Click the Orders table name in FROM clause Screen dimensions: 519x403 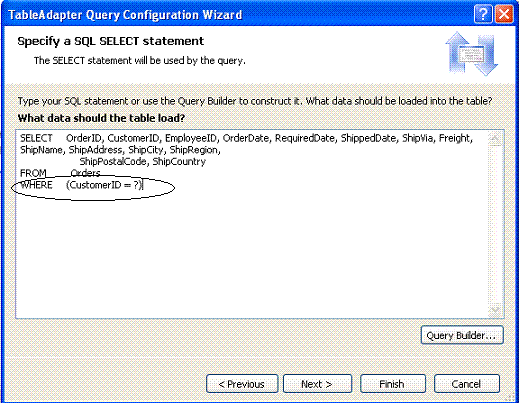[x=85, y=173]
